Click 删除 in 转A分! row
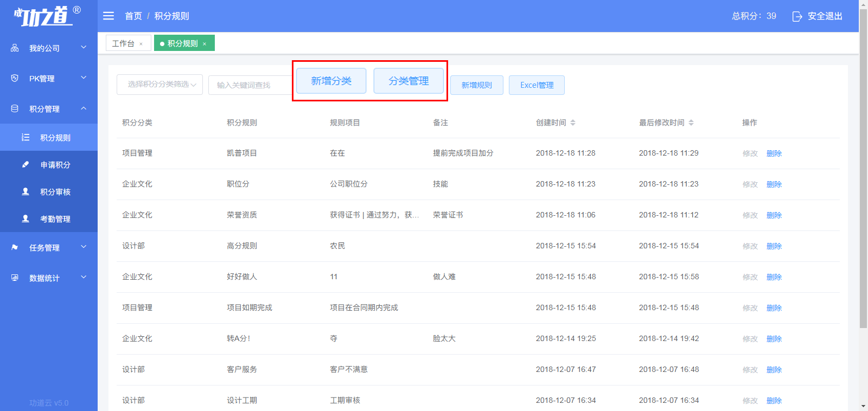Image resolution: width=868 pixels, height=411 pixels. click(774, 339)
